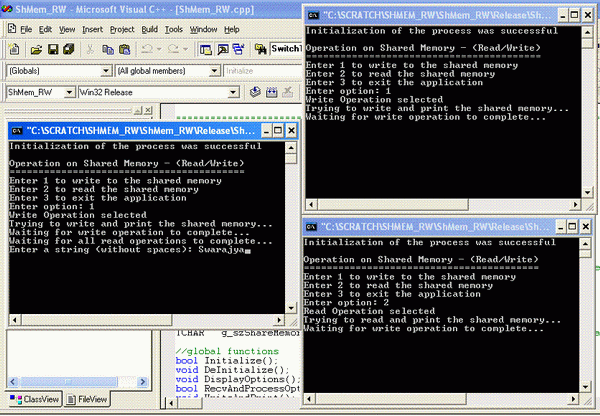
Task: Open the Window menu
Action: [203, 29]
